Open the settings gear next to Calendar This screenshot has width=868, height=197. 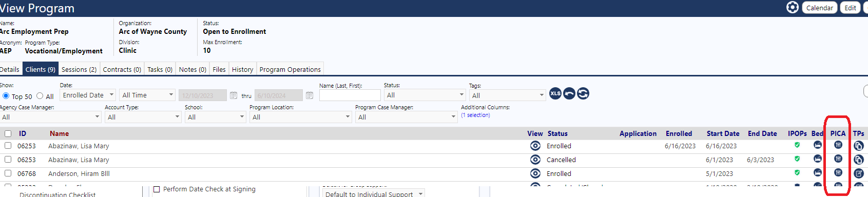click(x=793, y=7)
